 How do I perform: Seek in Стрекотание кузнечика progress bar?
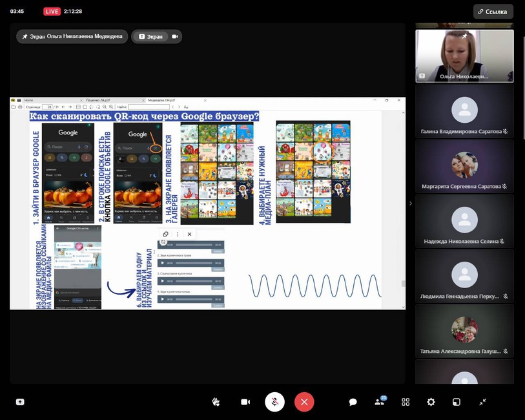pyautogui.click(x=194, y=281)
